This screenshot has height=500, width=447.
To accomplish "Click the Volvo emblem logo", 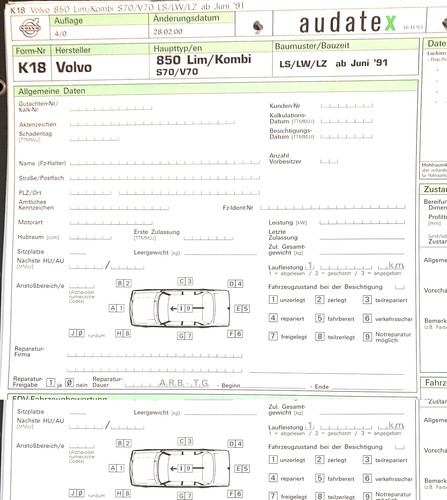I will (x=30, y=28).
